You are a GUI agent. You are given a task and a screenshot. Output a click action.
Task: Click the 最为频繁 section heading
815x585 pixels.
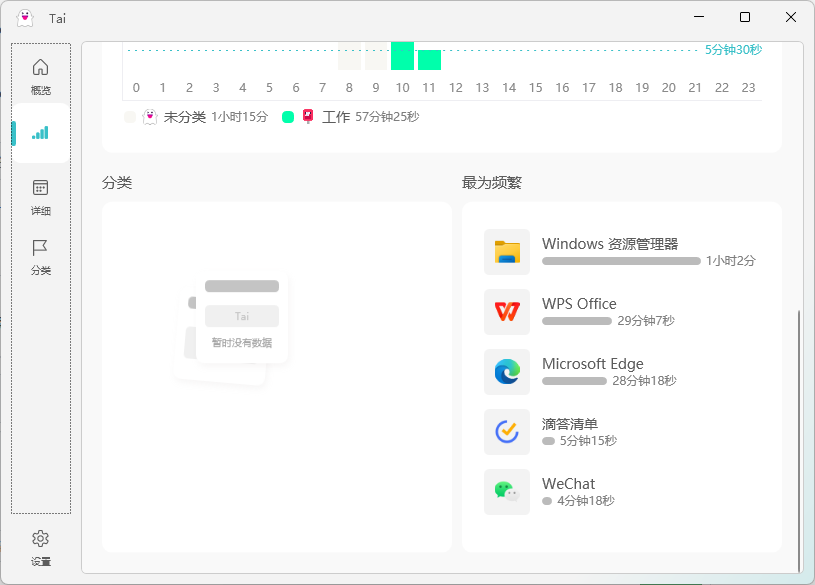coord(492,183)
